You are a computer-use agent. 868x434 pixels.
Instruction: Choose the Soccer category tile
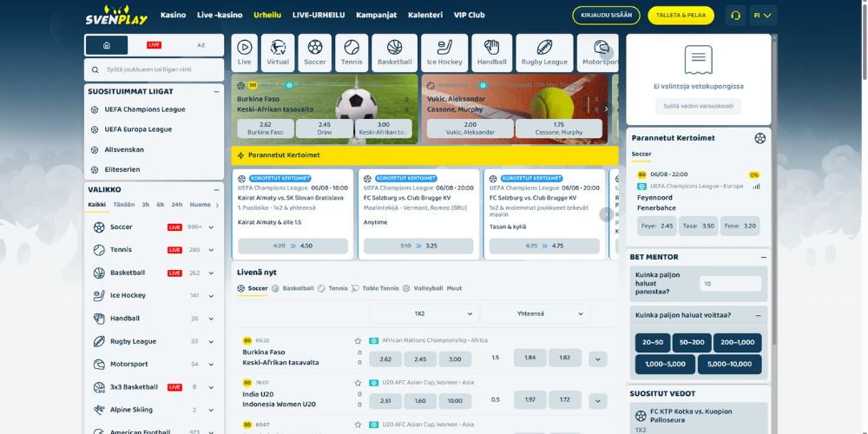[x=315, y=53]
